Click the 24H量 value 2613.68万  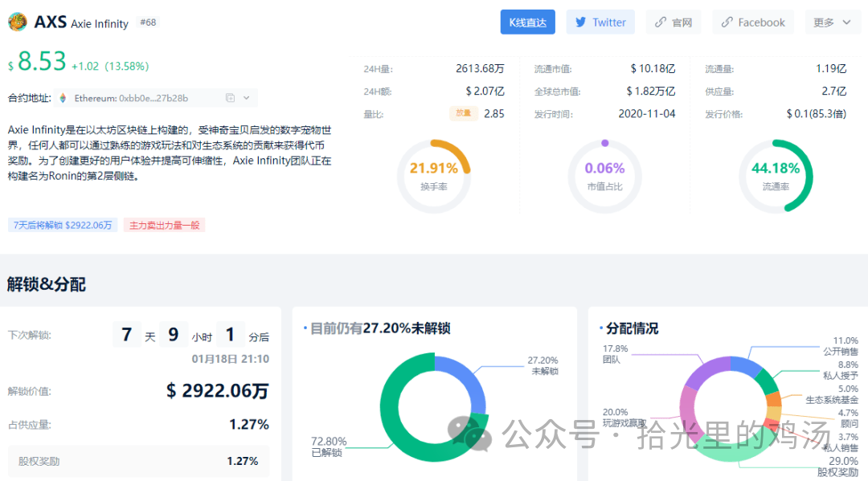pyautogui.click(x=480, y=68)
